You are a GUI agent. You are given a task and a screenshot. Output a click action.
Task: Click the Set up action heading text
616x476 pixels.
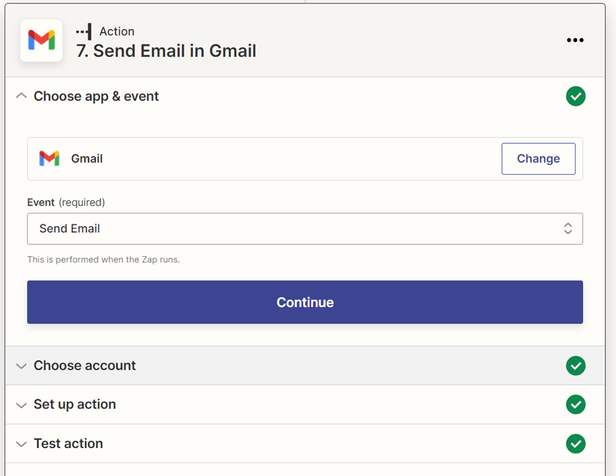coord(75,405)
